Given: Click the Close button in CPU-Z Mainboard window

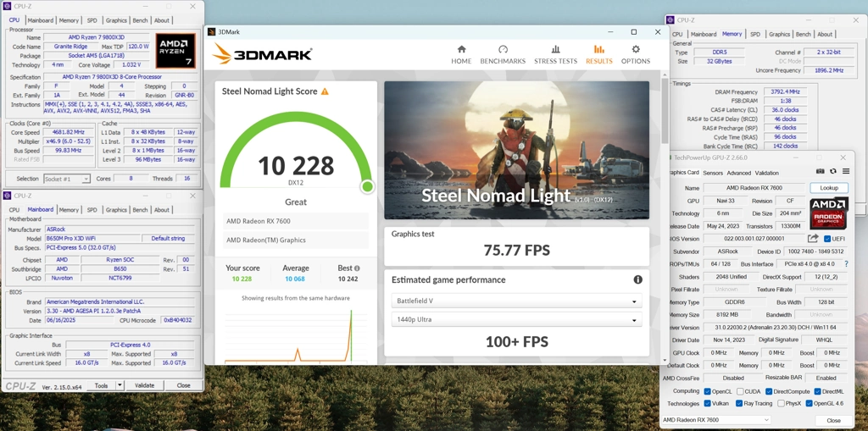Looking at the screenshot, I should (x=183, y=385).
